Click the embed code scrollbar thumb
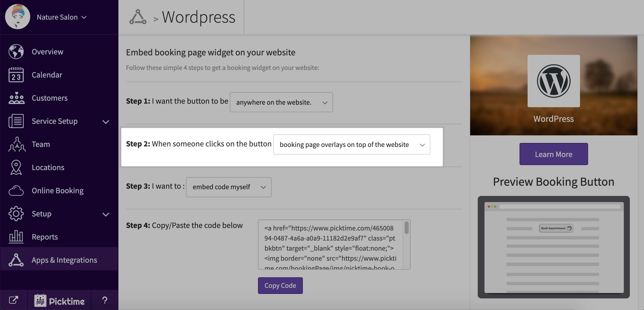Viewport: 644px width, 310px height. tap(406, 228)
